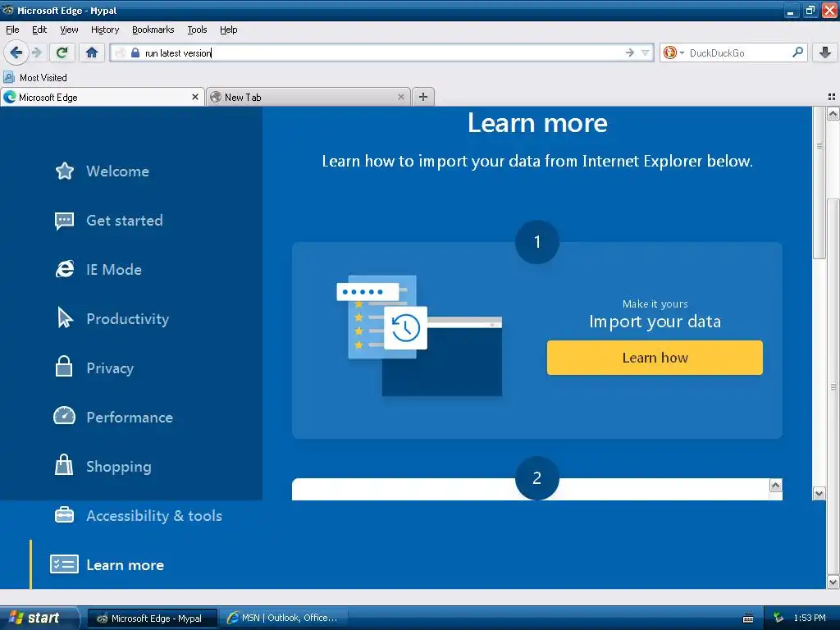Viewport: 840px width, 630px height.
Task: Go to the Shopping section
Action: [x=119, y=467]
